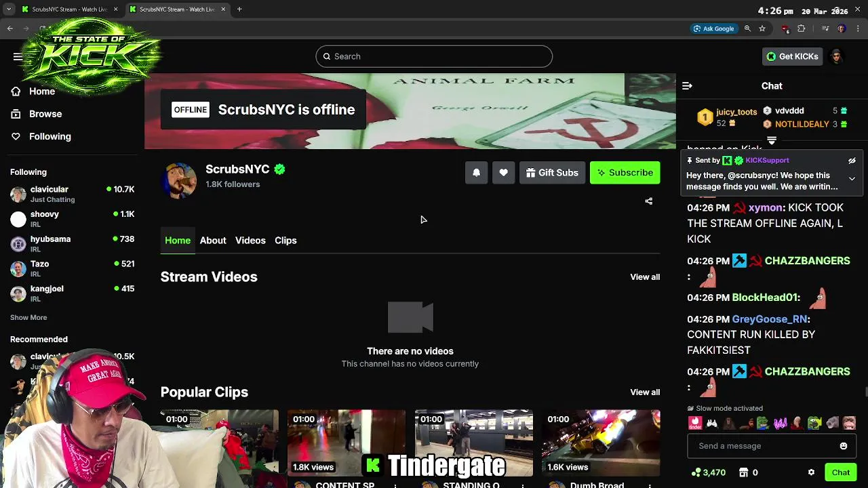Click the heart follow button

(x=503, y=173)
